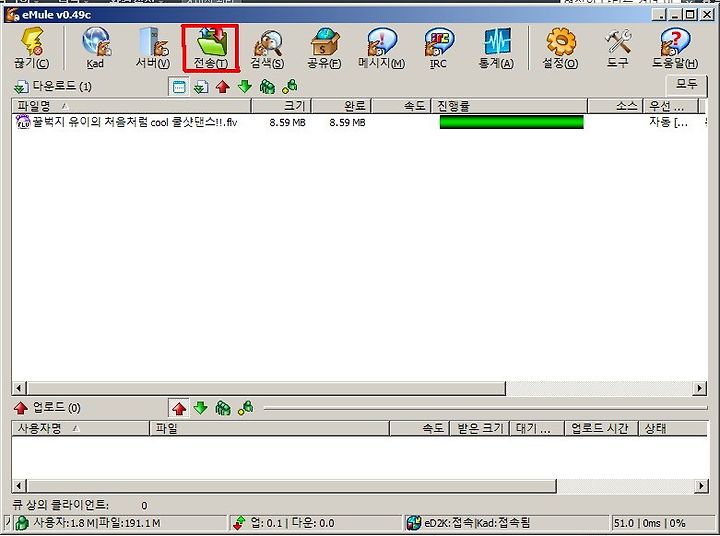The width and height of the screenshot is (720, 536).
Task: Open the Tools (도구) toolbar icon
Action: [618, 48]
